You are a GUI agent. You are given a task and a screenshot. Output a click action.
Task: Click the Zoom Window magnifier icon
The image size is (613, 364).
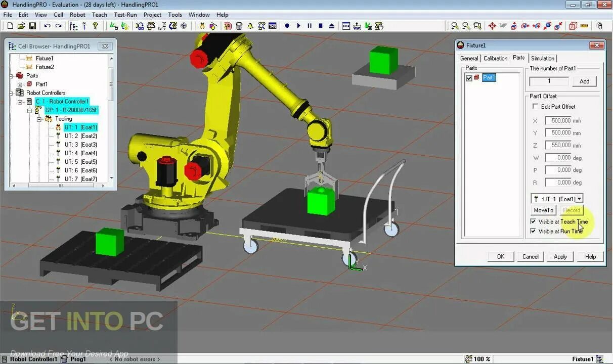pos(477,26)
